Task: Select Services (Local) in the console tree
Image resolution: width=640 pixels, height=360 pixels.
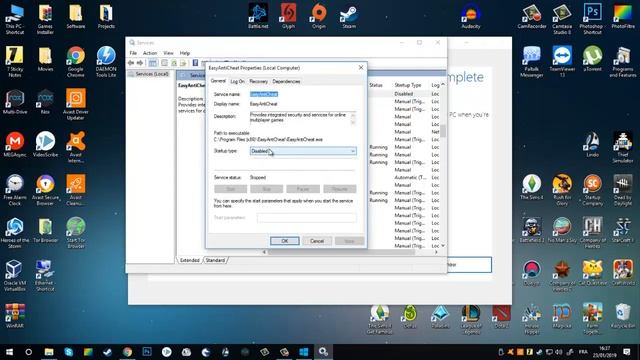Action: [x=152, y=74]
